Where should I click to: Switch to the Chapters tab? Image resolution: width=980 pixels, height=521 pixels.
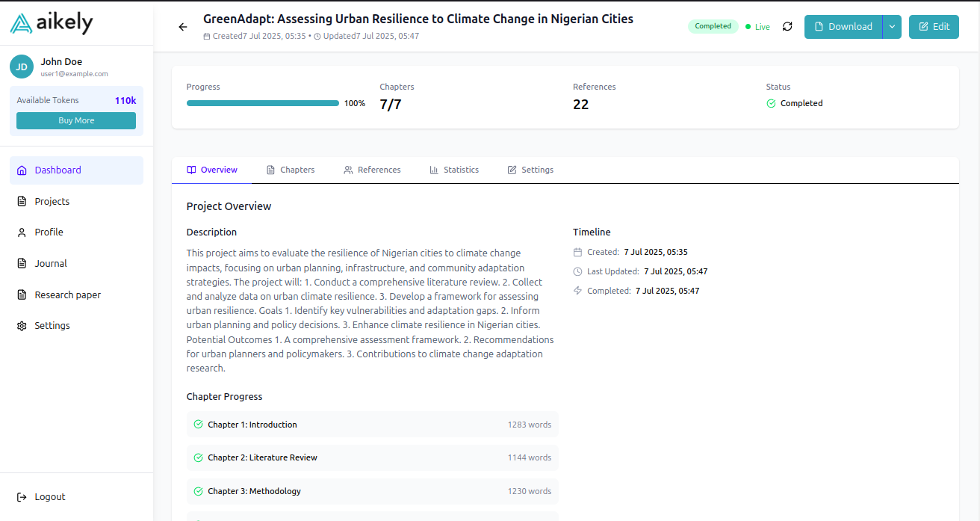(291, 170)
